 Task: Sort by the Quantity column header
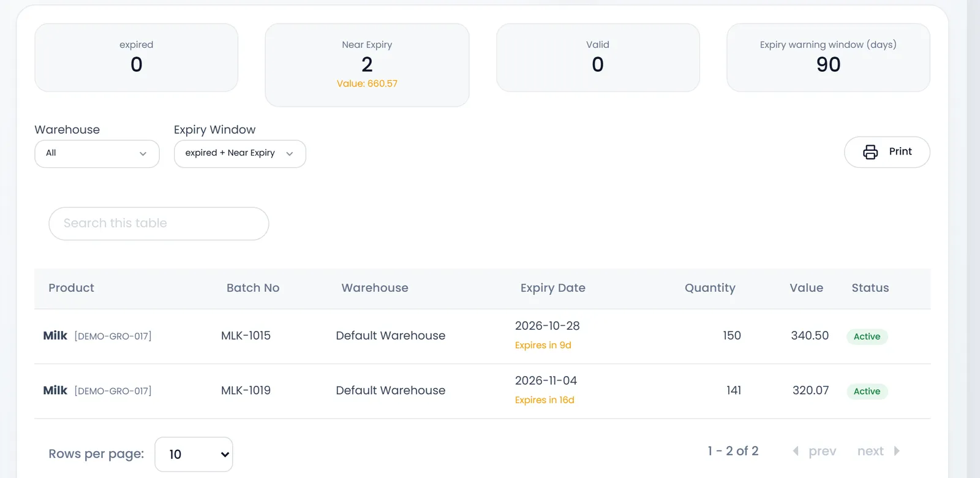coord(710,288)
